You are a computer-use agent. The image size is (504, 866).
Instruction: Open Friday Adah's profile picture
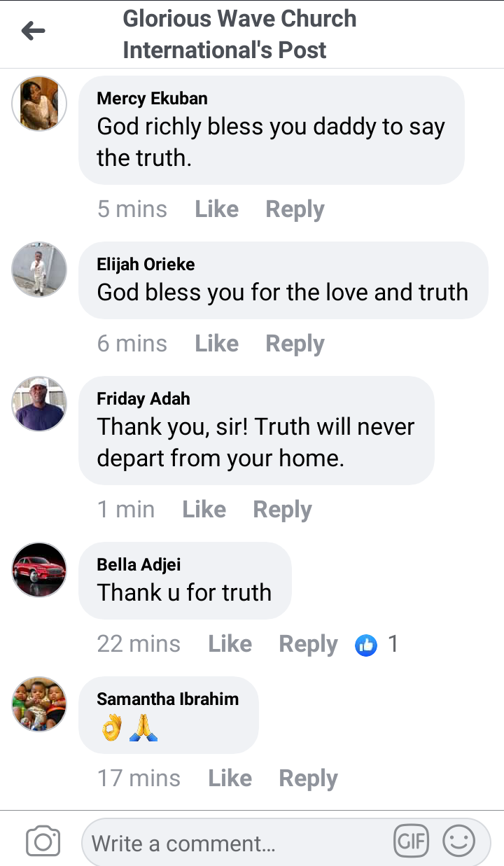[x=39, y=404]
